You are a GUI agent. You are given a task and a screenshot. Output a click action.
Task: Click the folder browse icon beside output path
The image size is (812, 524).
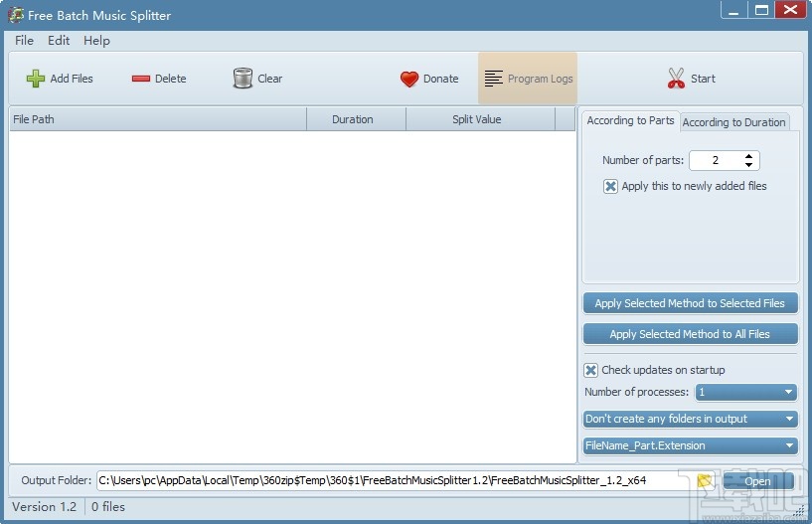coord(705,480)
